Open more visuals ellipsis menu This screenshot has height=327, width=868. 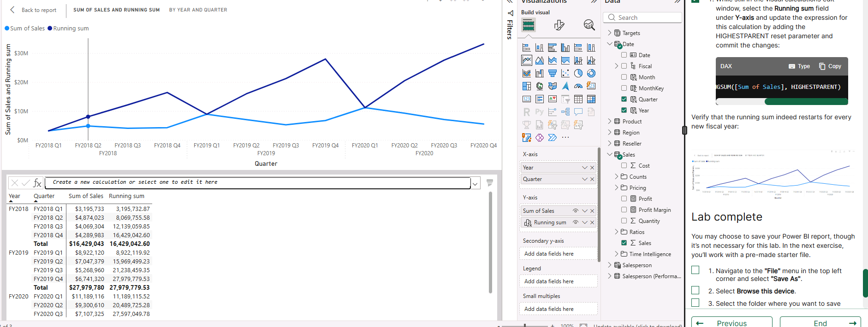[x=565, y=137]
